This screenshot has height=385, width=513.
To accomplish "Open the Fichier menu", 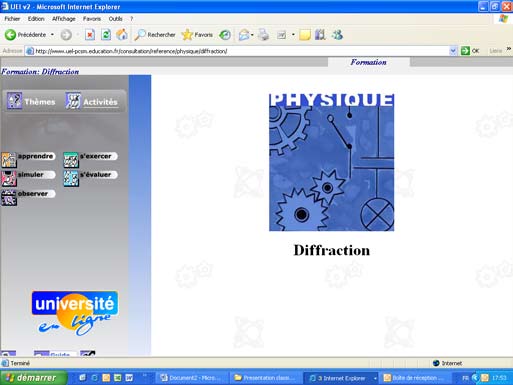I will click(x=12, y=19).
